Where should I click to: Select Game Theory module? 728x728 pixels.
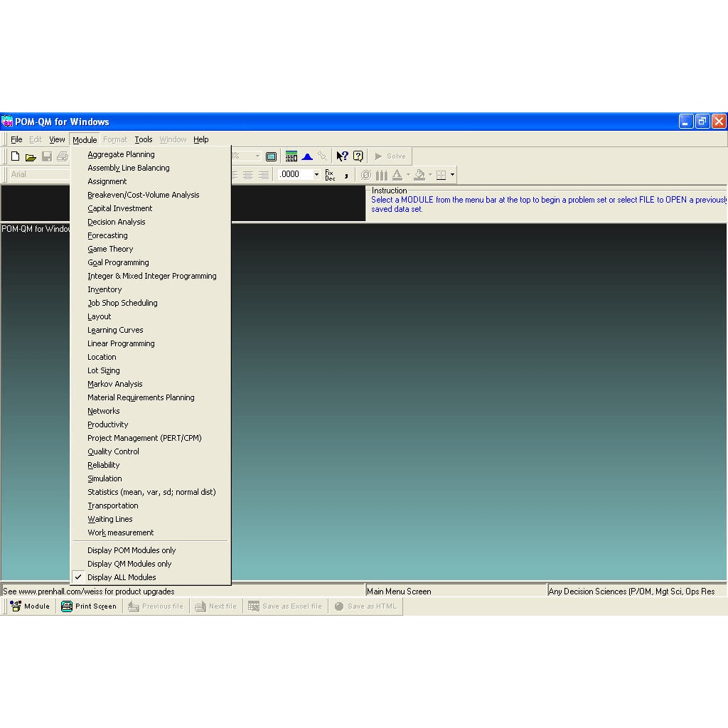tap(151, 249)
